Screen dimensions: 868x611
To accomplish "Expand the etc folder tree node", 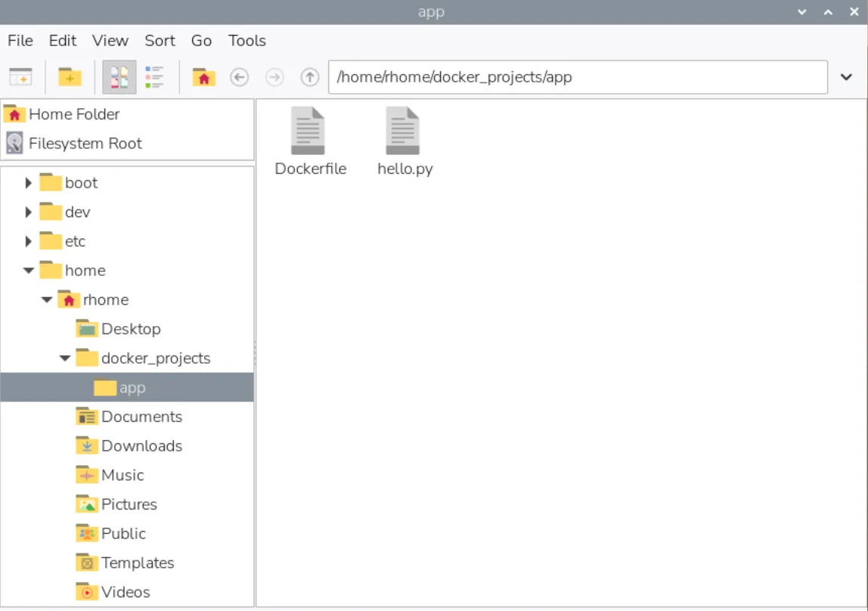I will coord(28,241).
